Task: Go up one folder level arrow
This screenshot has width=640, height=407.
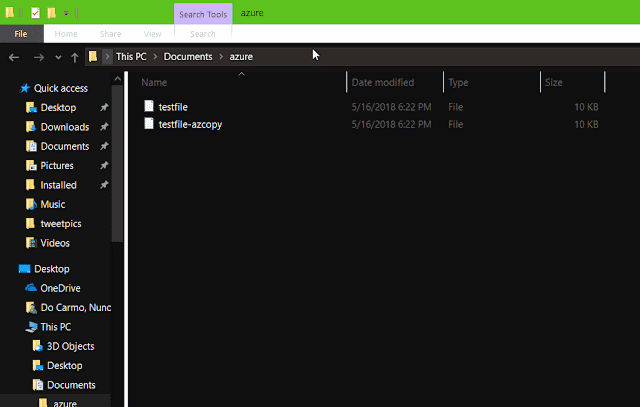Action: coord(74,57)
